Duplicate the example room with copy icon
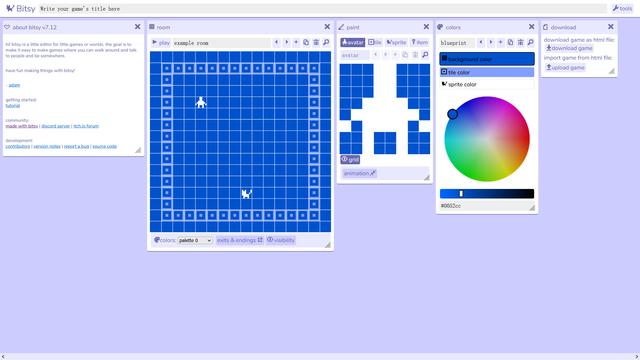The height and width of the screenshot is (360, 640). [x=306, y=42]
